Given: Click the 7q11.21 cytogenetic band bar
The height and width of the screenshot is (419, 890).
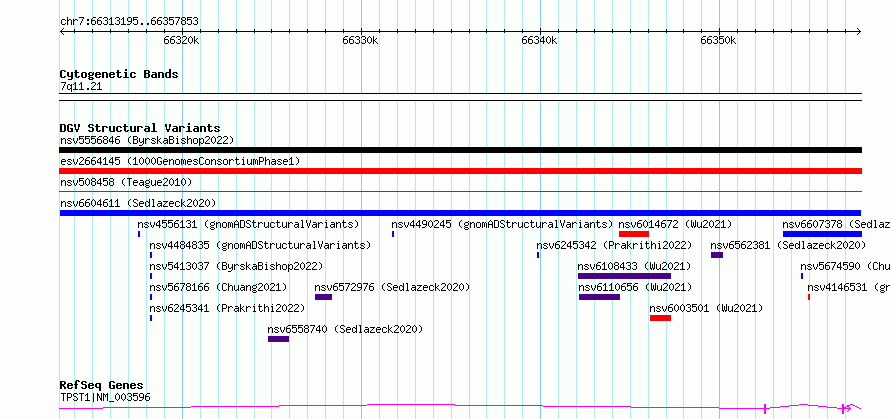Looking at the screenshot, I should coord(460,97).
